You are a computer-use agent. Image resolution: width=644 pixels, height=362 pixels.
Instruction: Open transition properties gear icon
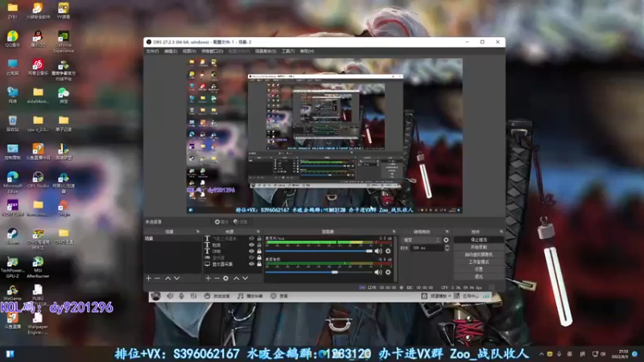pos(447,240)
